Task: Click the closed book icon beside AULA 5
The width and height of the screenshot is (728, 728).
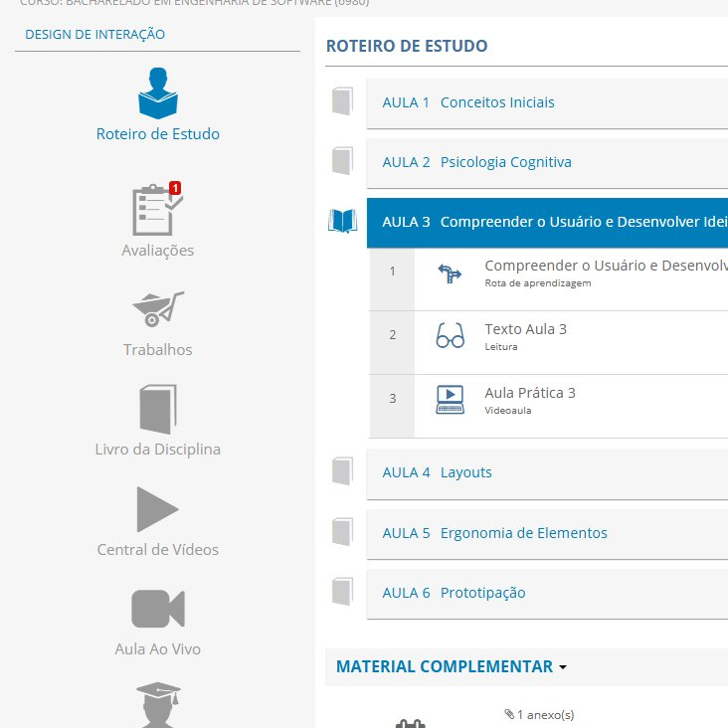Action: pyautogui.click(x=343, y=532)
